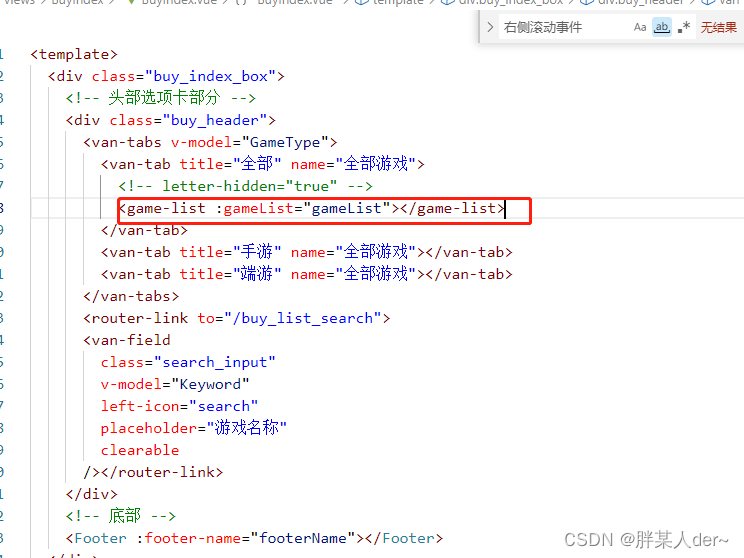Place cursor in game-list gameList line

tap(311, 208)
